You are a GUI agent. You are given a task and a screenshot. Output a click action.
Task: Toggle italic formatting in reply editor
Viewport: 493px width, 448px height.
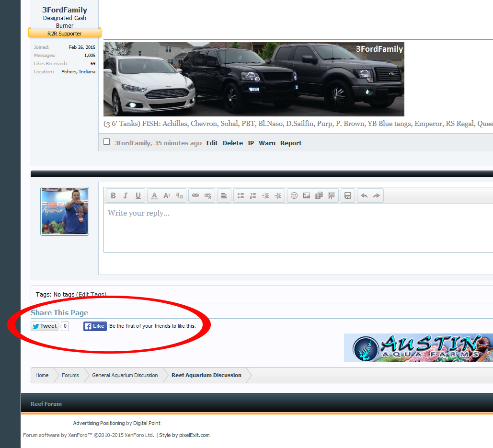126,195
